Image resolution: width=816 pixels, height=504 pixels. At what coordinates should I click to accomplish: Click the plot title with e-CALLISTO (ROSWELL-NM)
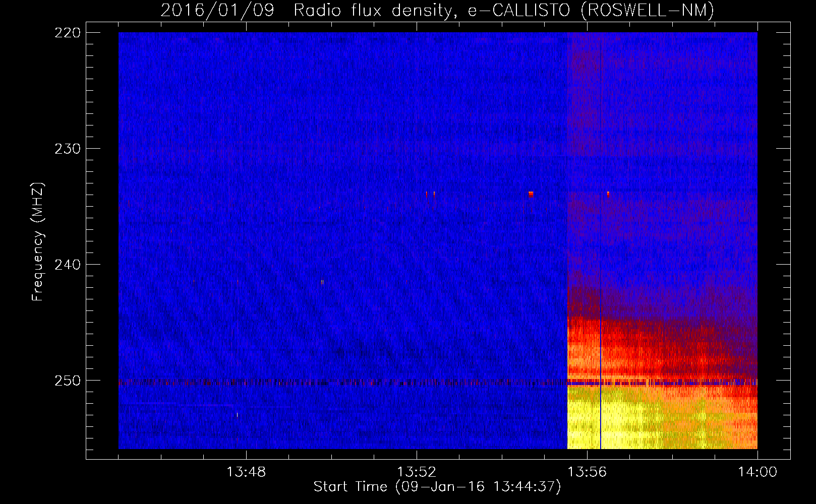click(x=437, y=11)
